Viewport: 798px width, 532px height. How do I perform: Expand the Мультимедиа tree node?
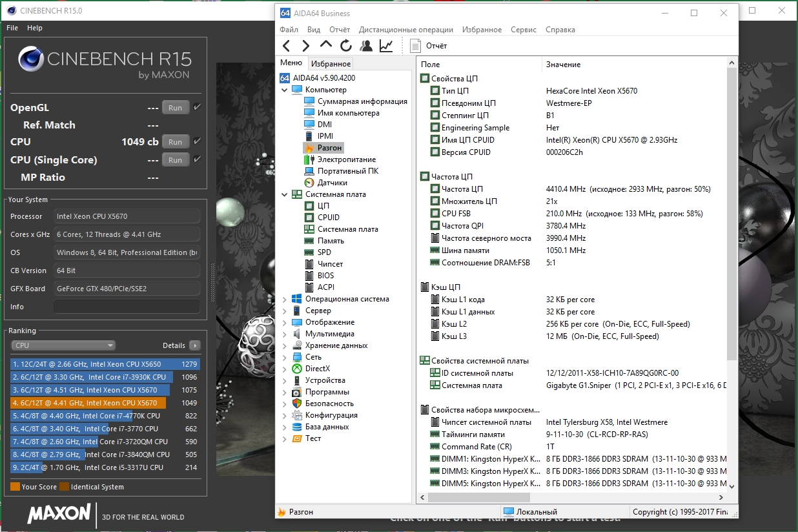coord(285,334)
